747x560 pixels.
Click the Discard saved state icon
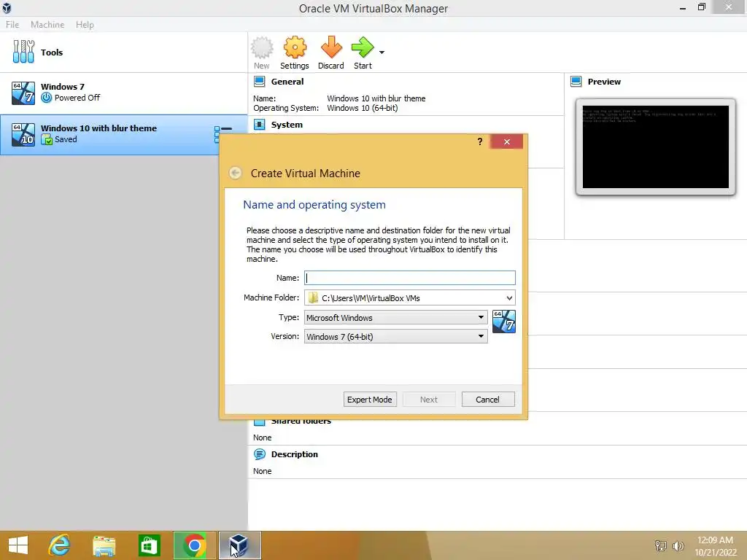(331, 47)
